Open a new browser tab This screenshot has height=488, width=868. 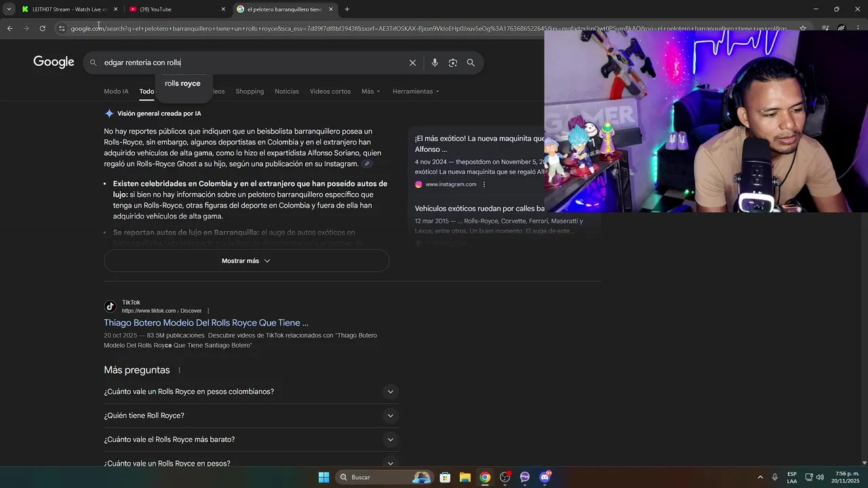click(x=347, y=9)
